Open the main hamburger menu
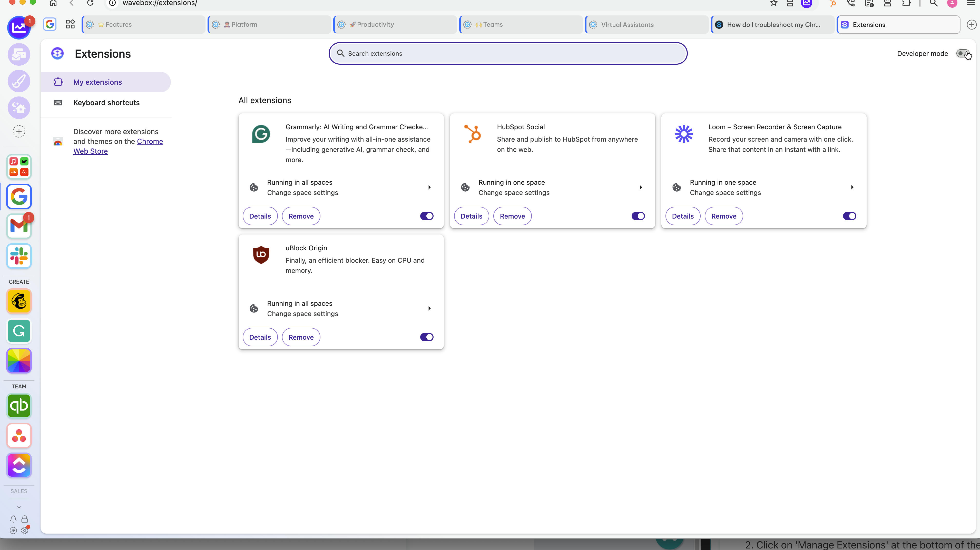The image size is (980, 550). coord(971,3)
